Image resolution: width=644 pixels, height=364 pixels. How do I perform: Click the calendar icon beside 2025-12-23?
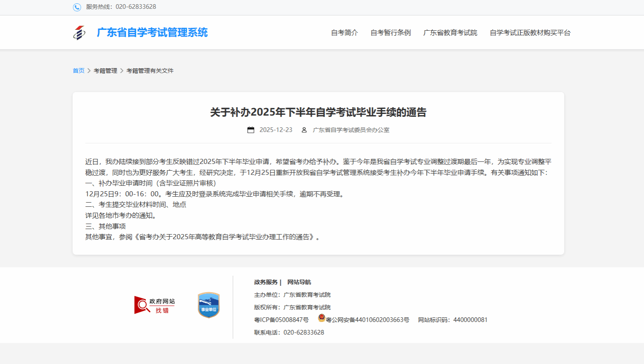coord(251,130)
